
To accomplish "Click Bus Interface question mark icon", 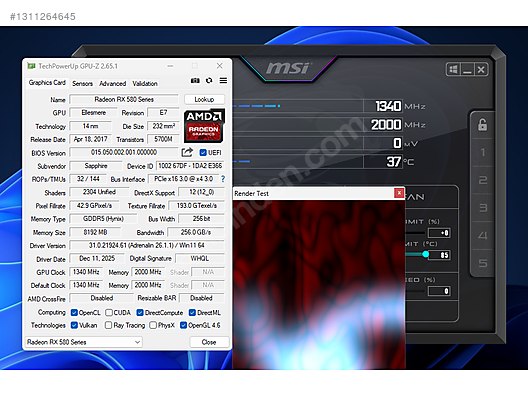I will tap(223, 179).
